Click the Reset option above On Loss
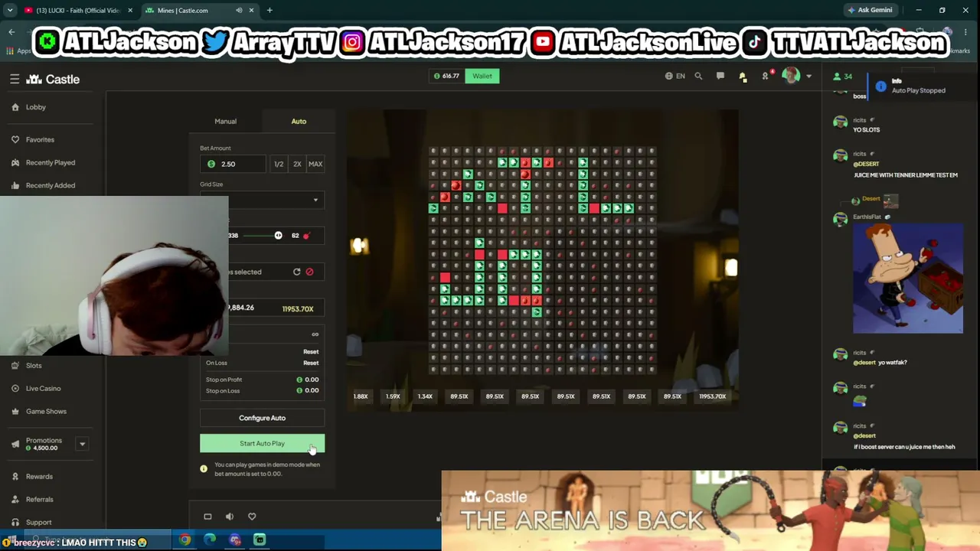Image resolution: width=980 pixels, height=551 pixels. pos(311,351)
